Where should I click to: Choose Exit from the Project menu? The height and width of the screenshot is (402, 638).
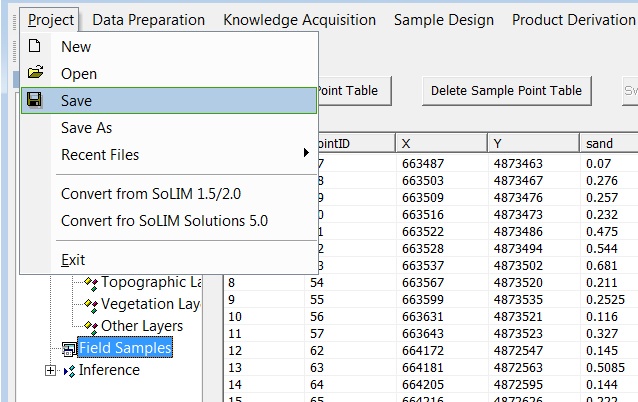coord(169,260)
